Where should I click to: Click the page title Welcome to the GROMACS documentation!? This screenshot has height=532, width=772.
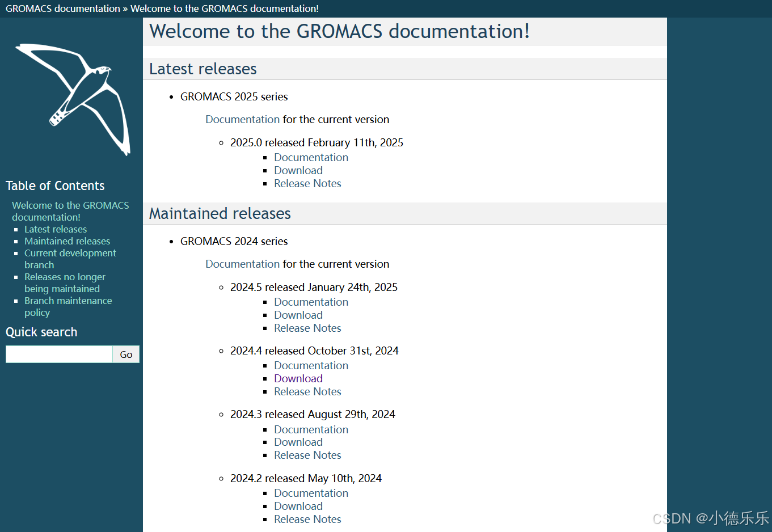coord(339,31)
